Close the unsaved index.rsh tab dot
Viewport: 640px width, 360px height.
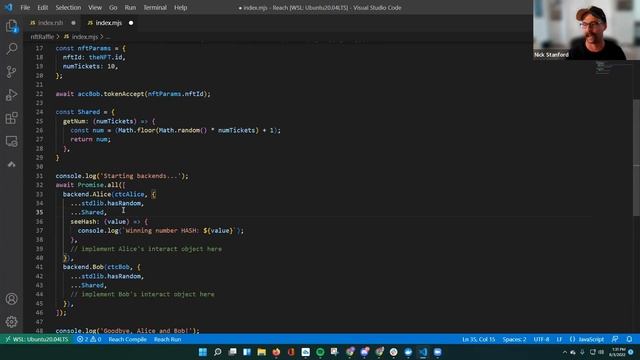pos(73,23)
